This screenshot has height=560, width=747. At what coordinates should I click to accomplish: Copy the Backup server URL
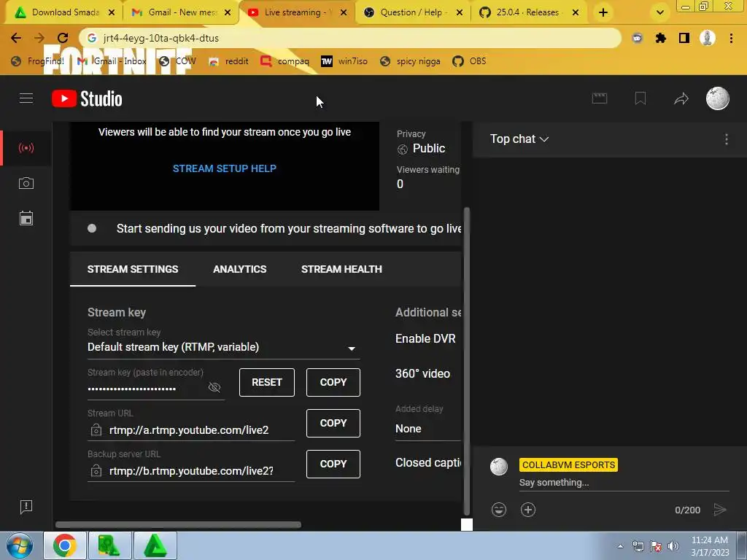click(x=333, y=464)
